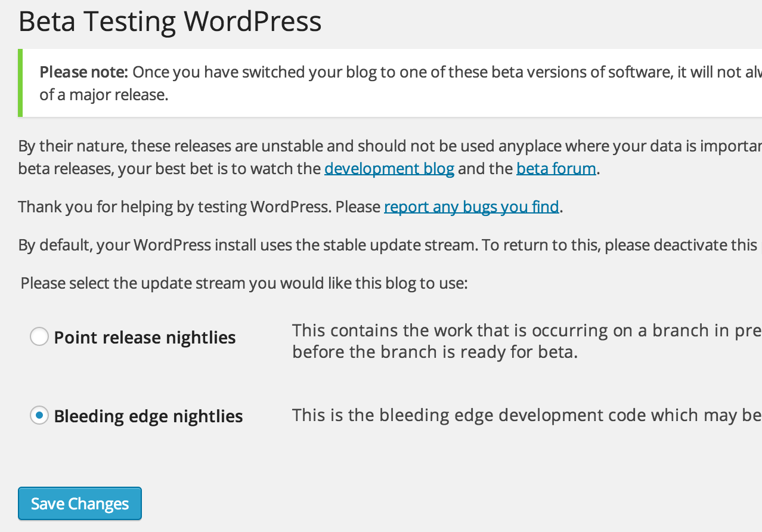Screen dimensions: 762x532
Task: Click the bold Please note: text
Action: (x=84, y=73)
